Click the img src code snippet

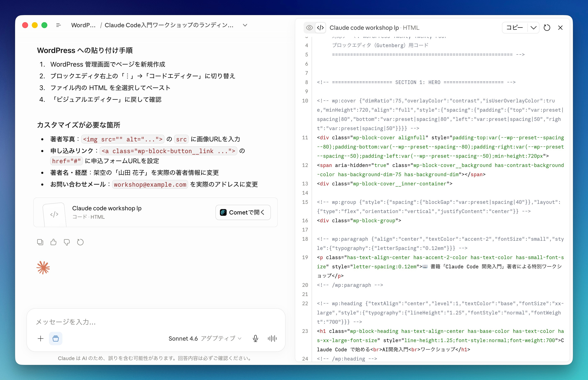(x=122, y=140)
